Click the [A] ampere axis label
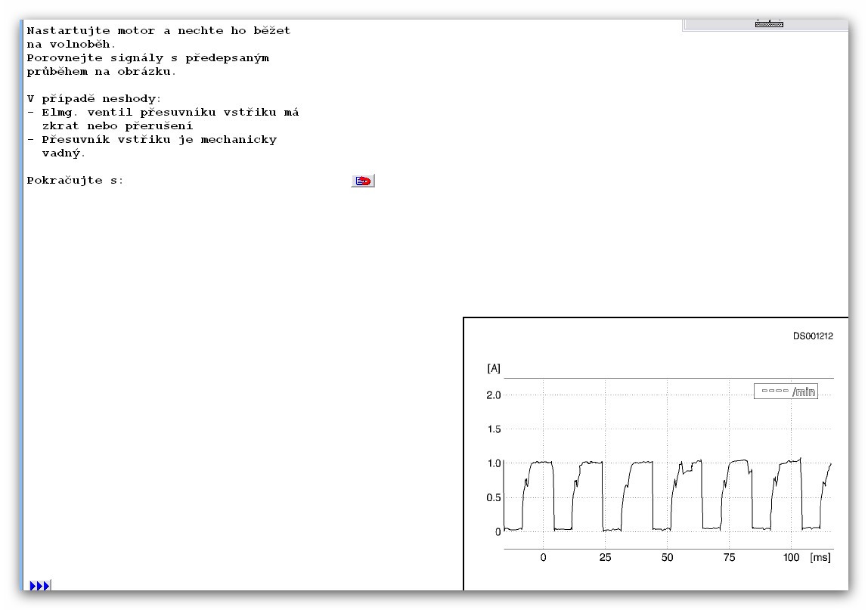 pos(494,368)
